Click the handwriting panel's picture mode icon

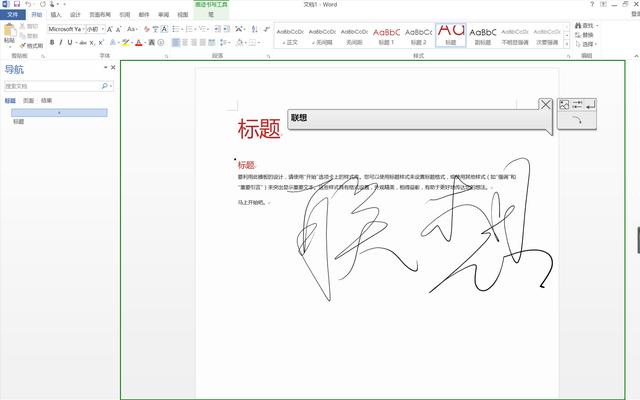coord(564,105)
